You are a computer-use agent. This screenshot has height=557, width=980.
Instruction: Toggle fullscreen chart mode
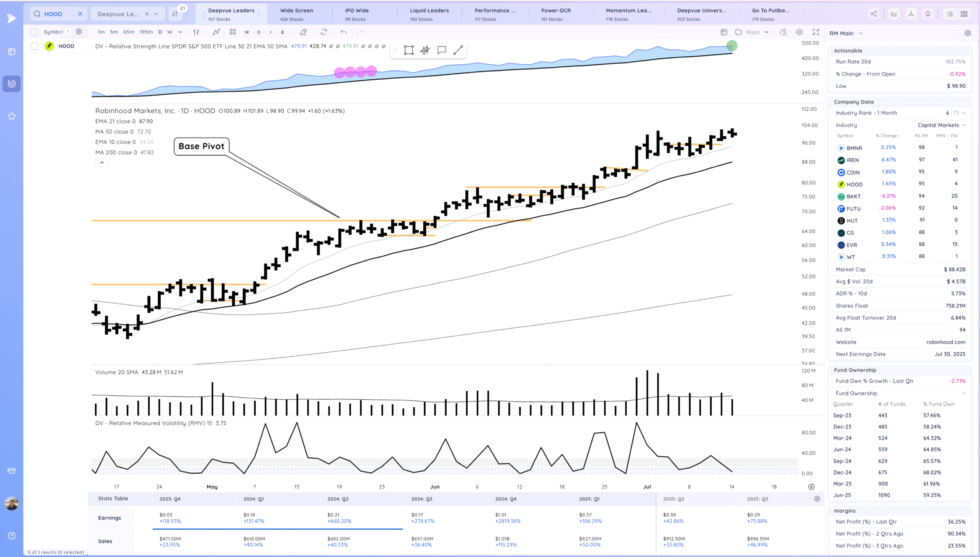point(816,32)
